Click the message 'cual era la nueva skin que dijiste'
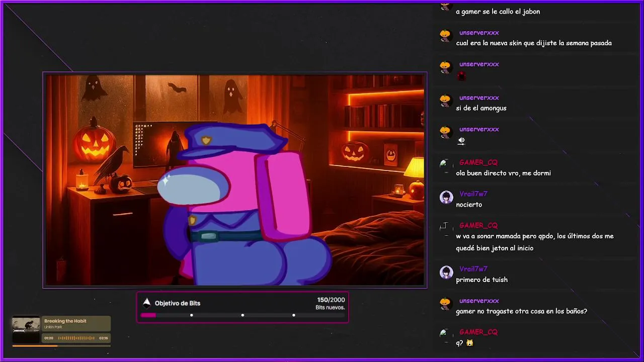 click(534, 43)
